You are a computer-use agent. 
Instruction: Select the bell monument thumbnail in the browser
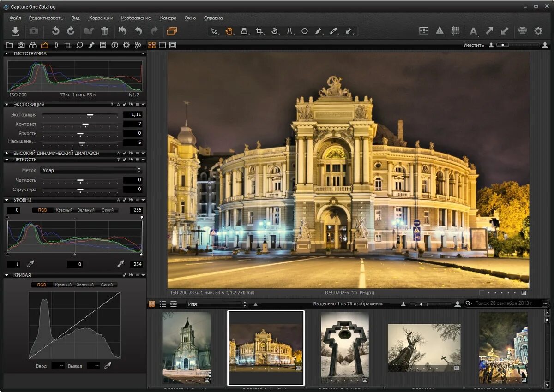(x=344, y=344)
